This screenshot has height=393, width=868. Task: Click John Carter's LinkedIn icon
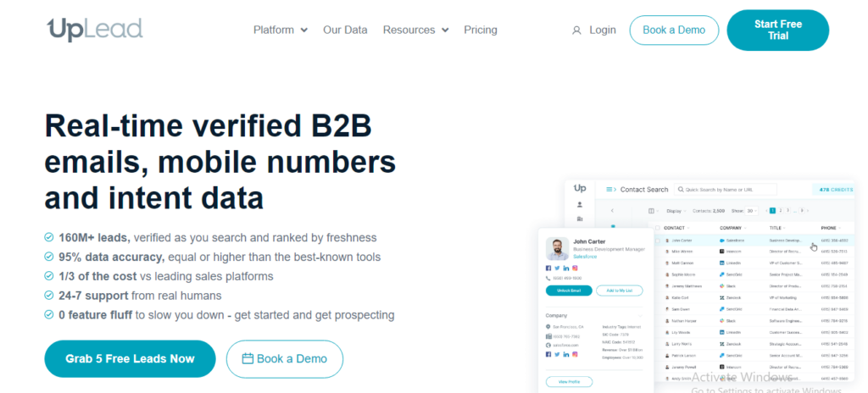565,268
